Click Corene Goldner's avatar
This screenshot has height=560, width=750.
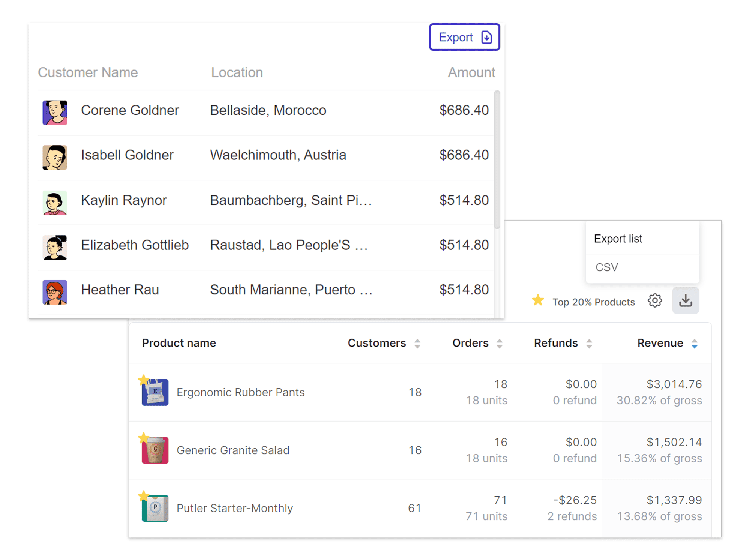click(55, 112)
